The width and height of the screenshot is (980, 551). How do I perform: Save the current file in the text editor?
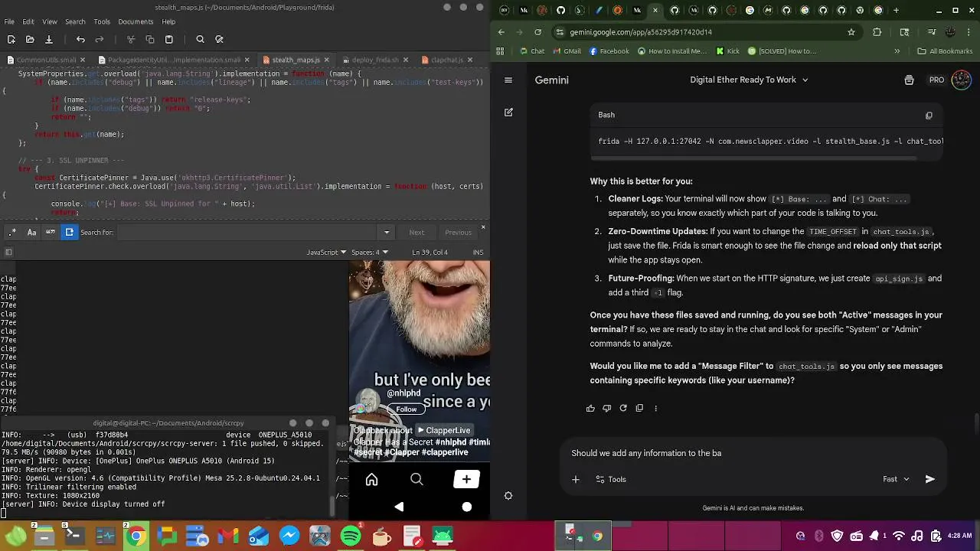pos(48,39)
